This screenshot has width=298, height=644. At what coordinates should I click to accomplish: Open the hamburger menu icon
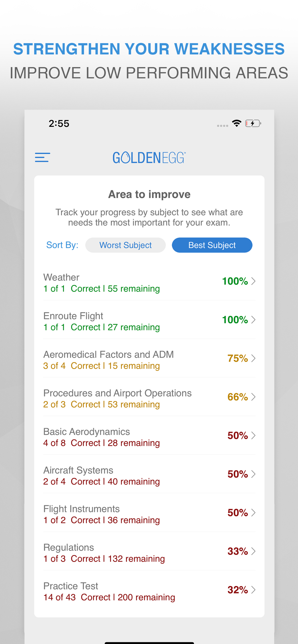point(42,157)
